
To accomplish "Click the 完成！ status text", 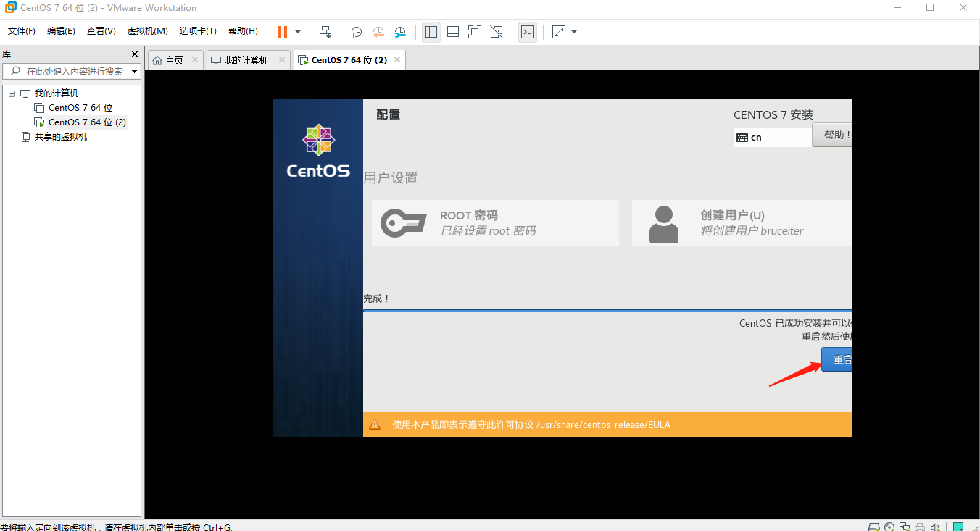I will coord(377,298).
